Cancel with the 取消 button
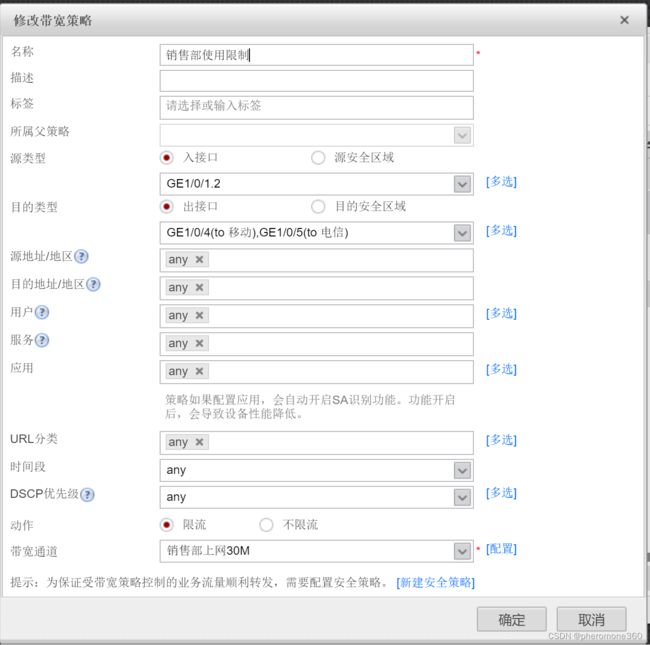Viewport: 650px width, 645px height. [592, 620]
